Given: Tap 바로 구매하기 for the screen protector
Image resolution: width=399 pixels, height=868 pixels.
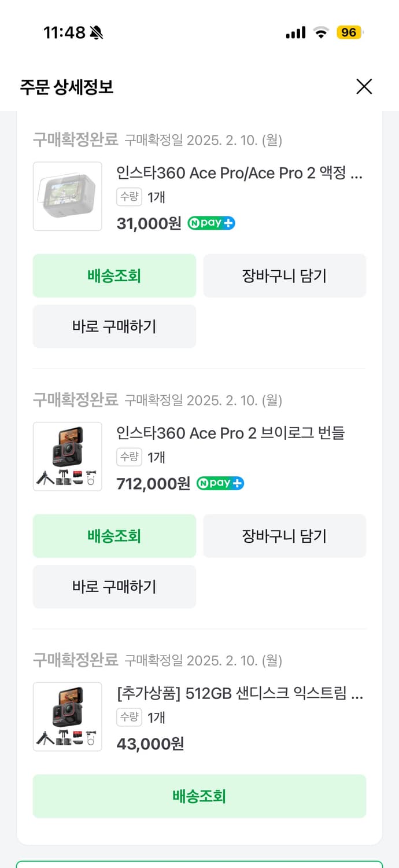Looking at the screenshot, I should tap(114, 326).
